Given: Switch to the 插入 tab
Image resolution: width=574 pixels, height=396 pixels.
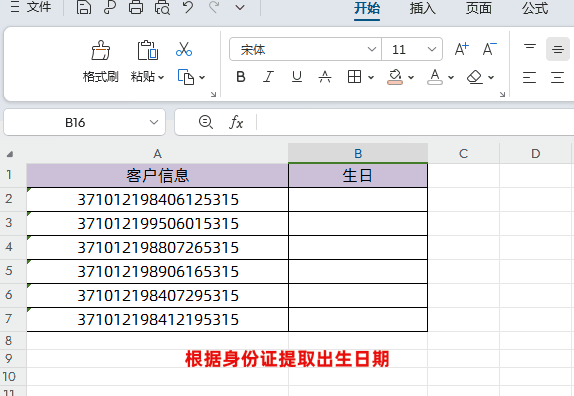Looking at the screenshot, I should [422, 8].
